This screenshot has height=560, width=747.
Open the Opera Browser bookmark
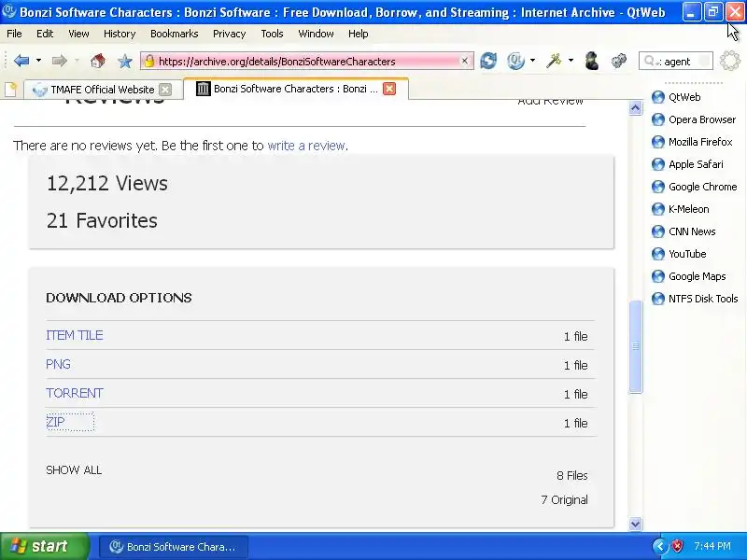[694, 119]
